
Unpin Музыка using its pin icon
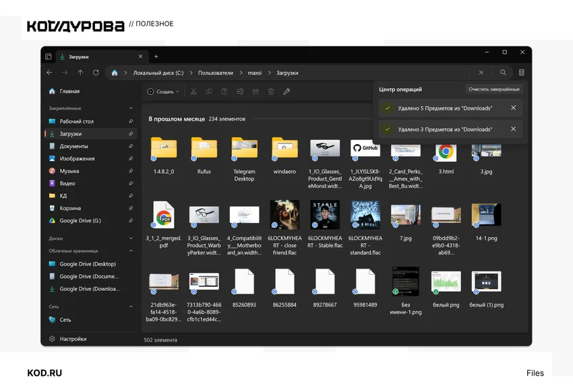tap(131, 171)
